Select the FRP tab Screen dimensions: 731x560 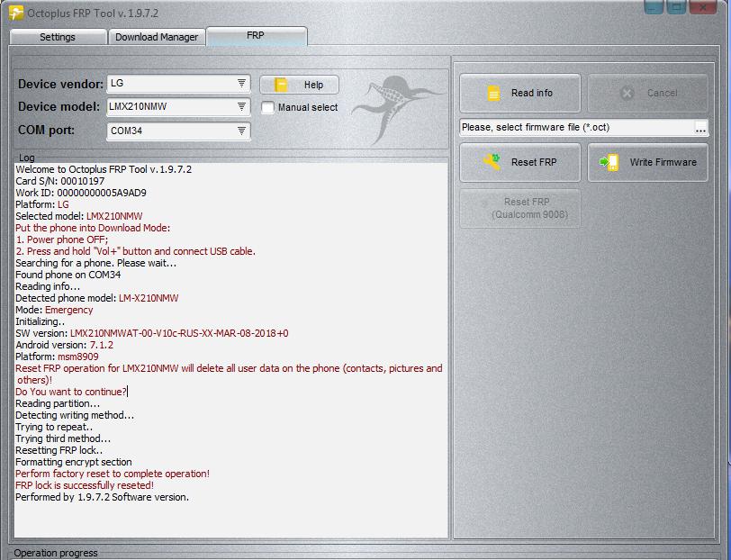256,35
